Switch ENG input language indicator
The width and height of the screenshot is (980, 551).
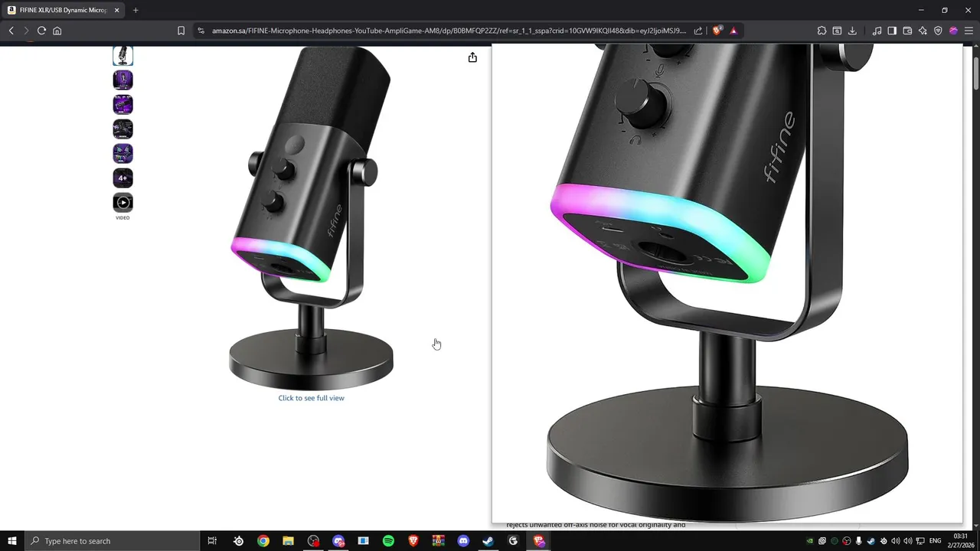tap(935, 541)
